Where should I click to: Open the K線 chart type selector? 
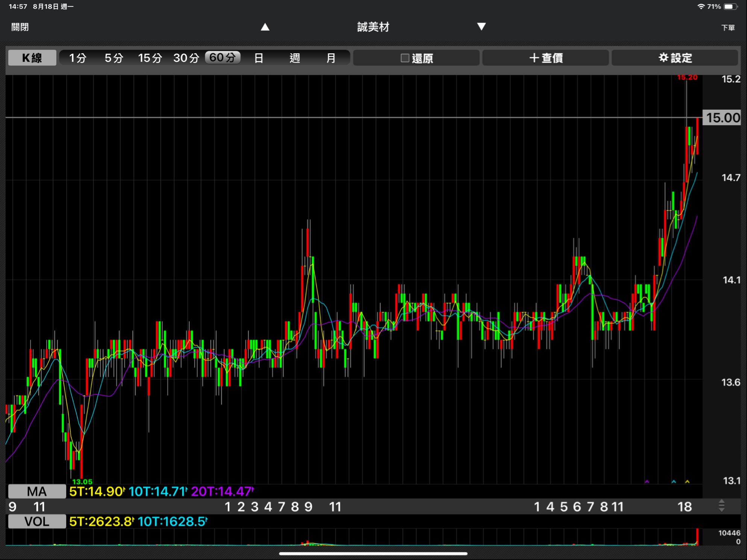point(32,58)
